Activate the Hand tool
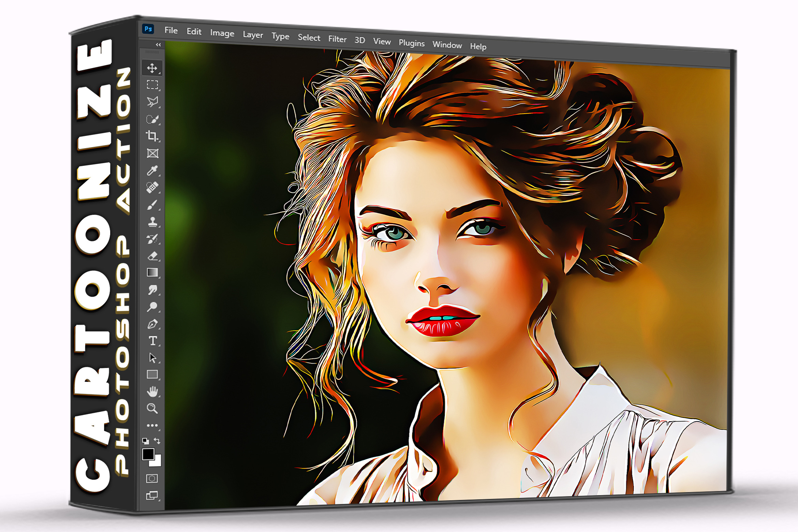798x532 pixels. 152,391
